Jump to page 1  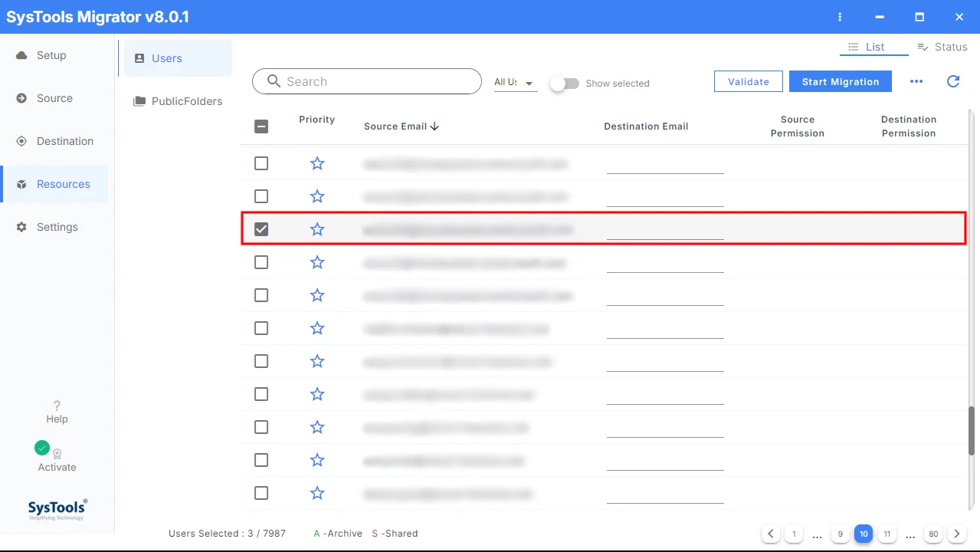[x=794, y=534]
